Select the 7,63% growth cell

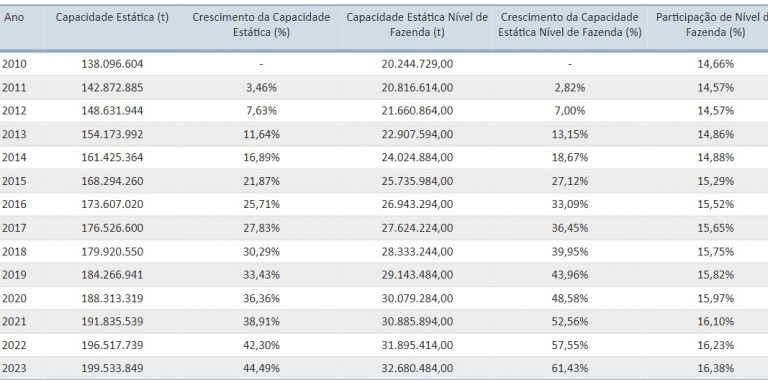(x=261, y=111)
